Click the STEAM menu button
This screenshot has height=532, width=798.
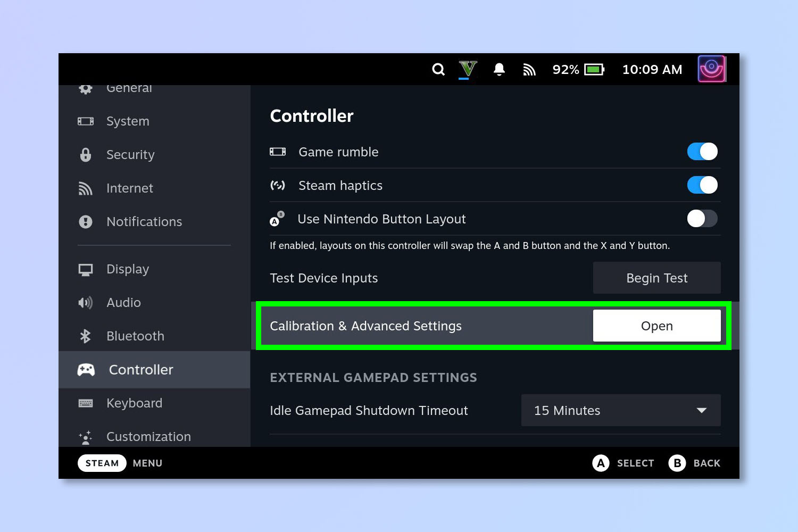click(102, 463)
